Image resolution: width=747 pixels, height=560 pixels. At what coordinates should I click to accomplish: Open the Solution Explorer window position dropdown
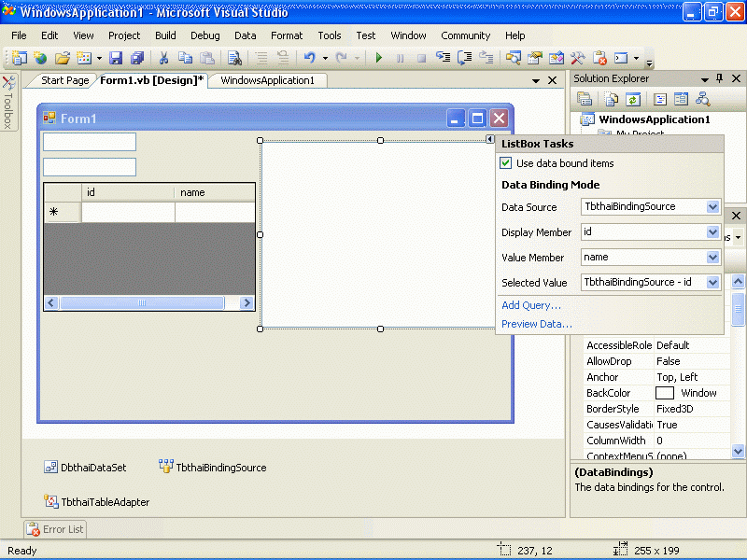pos(705,79)
